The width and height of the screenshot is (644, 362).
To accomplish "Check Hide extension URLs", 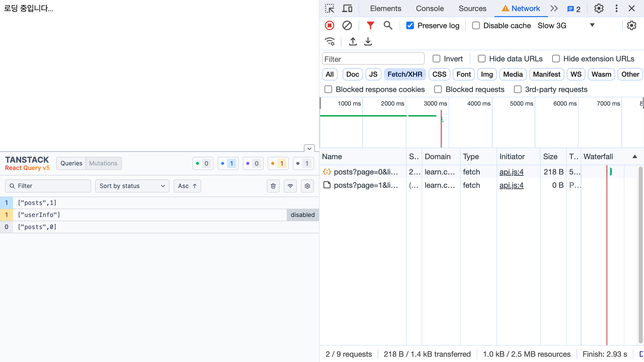I will point(556,59).
